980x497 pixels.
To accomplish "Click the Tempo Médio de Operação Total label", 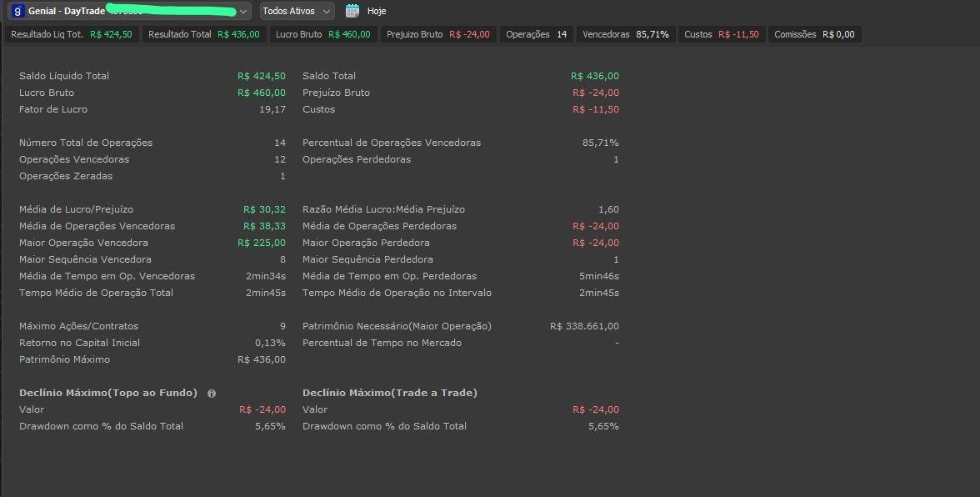I will pos(97,293).
